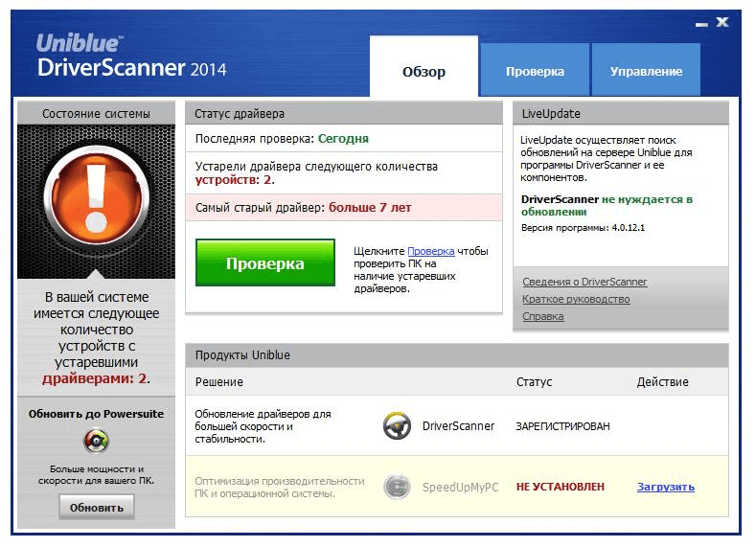756x547 pixels.
Task: Click the Статус драйвера panel header
Action: tap(344, 113)
